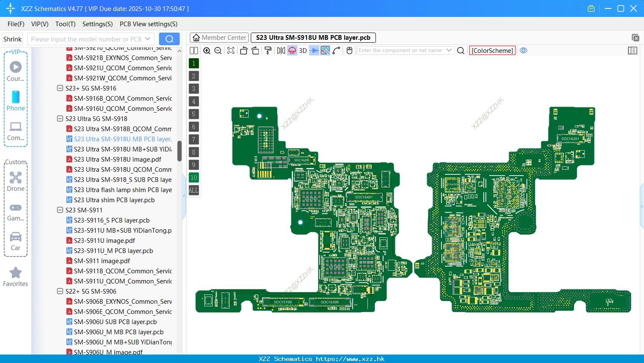The height and width of the screenshot is (363, 644).
Task: Open Favorites star icon
Action: tap(16, 277)
